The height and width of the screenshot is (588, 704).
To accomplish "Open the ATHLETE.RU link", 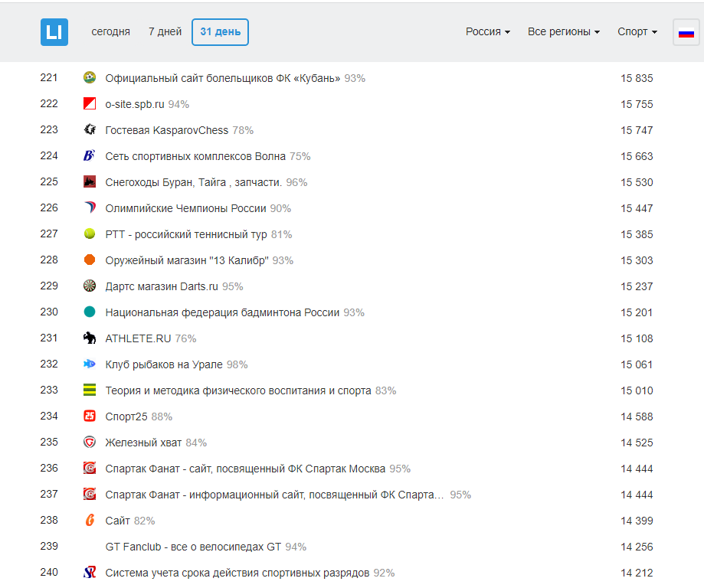I will coord(138,338).
